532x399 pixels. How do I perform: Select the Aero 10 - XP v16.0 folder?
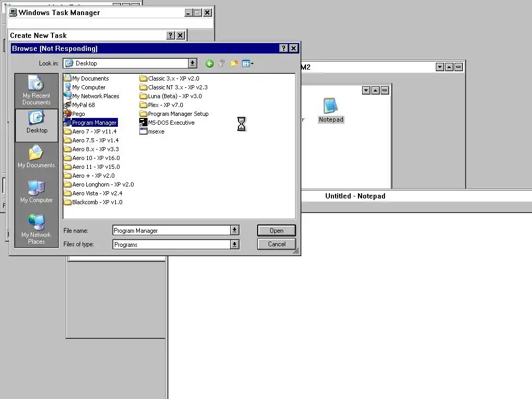click(x=92, y=158)
